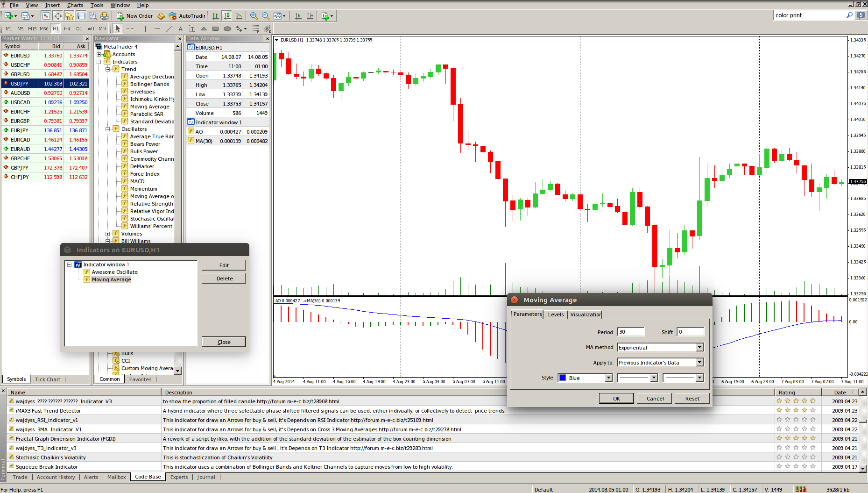Click the Blue style color swatch
Image resolution: width=868 pixels, height=493 pixels.
563,378
